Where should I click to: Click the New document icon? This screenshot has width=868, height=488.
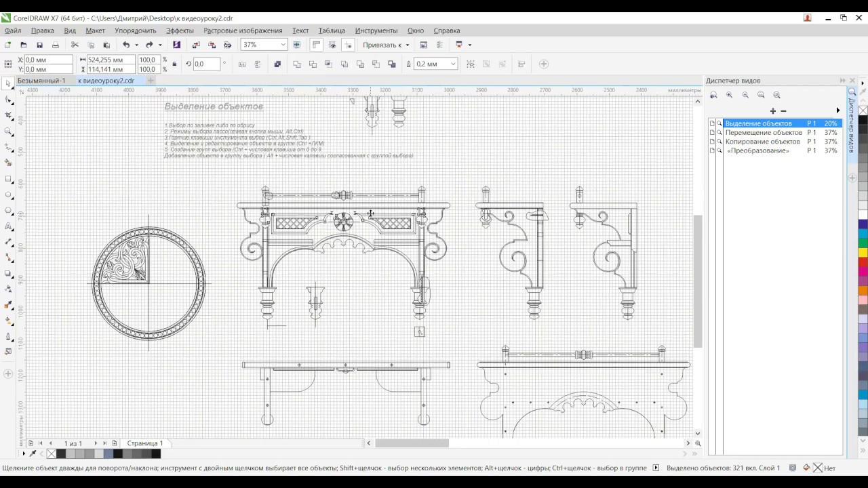pyautogui.click(x=7, y=45)
